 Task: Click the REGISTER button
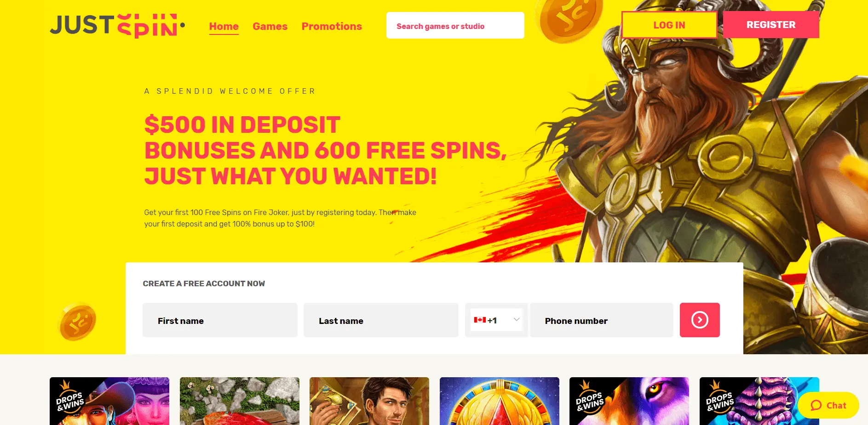pyautogui.click(x=771, y=25)
